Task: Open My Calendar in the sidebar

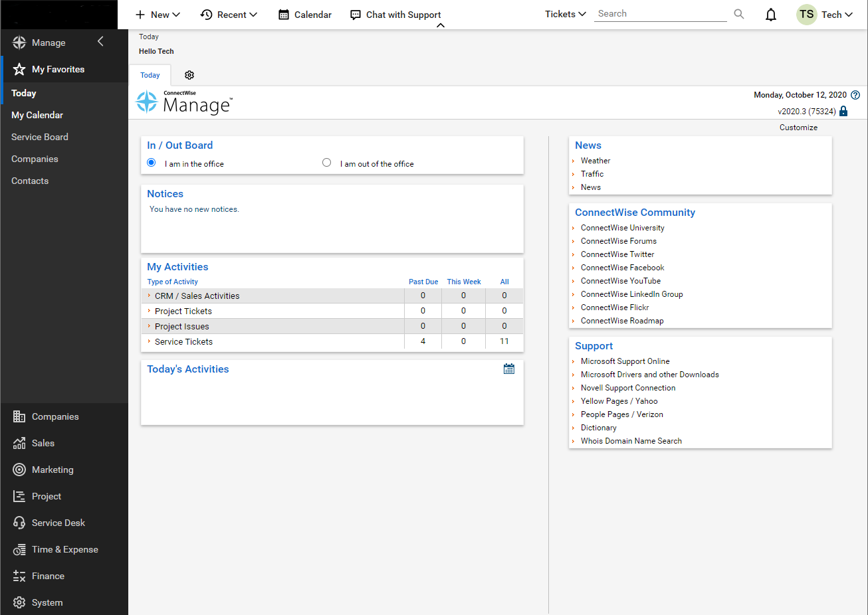Action: pos(37,115)
